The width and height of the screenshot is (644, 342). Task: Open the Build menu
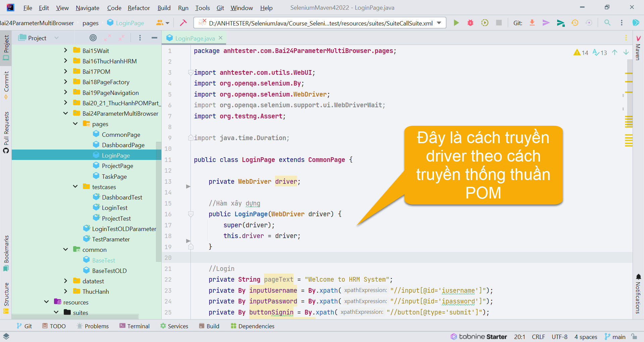pos(164,8)
